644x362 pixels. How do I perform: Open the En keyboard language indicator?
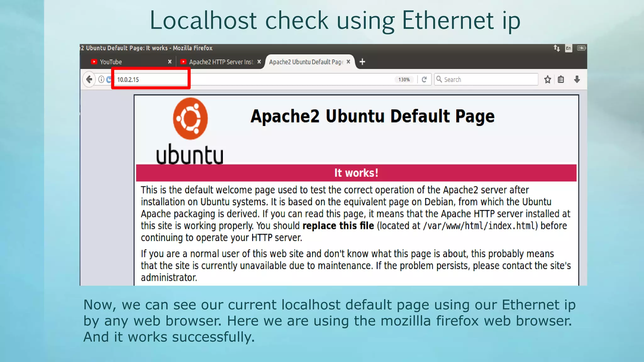point(569,48)
